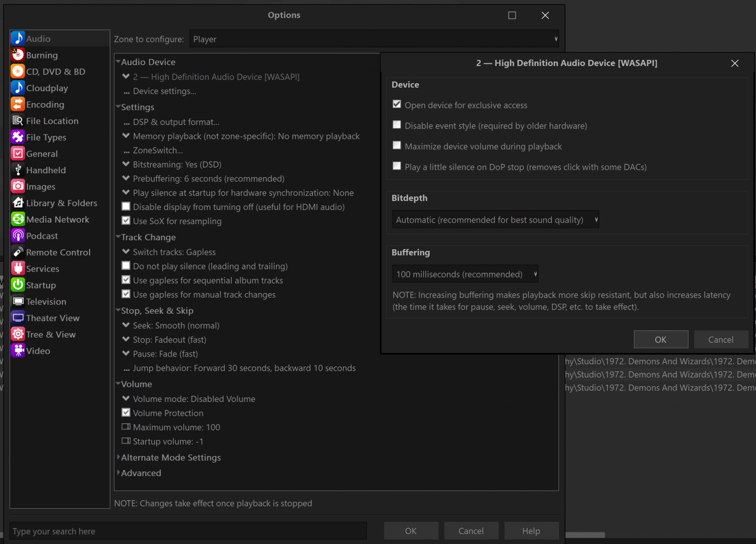Click the Type your search here field
The height and width of the screenshot is (544, 756).
pyautogui.click(x=188, y=531)
